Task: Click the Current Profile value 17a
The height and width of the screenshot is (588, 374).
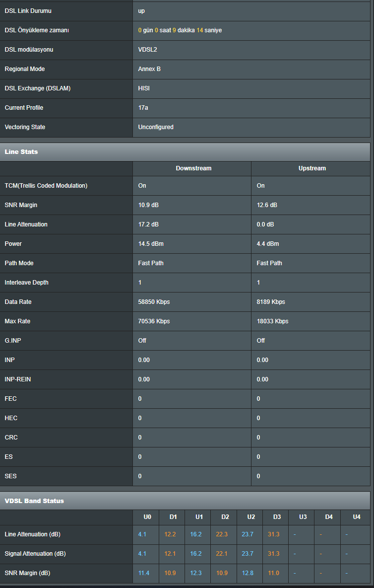Action: click(143, 108)
